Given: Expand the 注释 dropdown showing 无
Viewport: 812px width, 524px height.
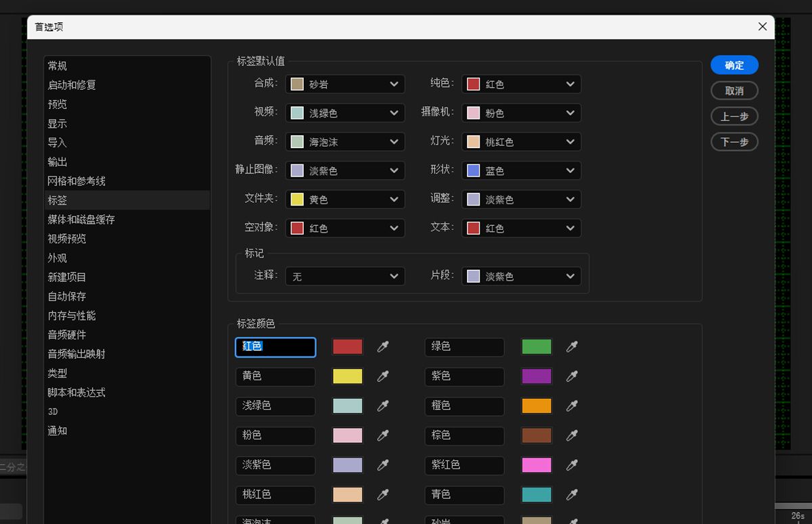Looking at the screenshot, I should (x=344, y=276).
